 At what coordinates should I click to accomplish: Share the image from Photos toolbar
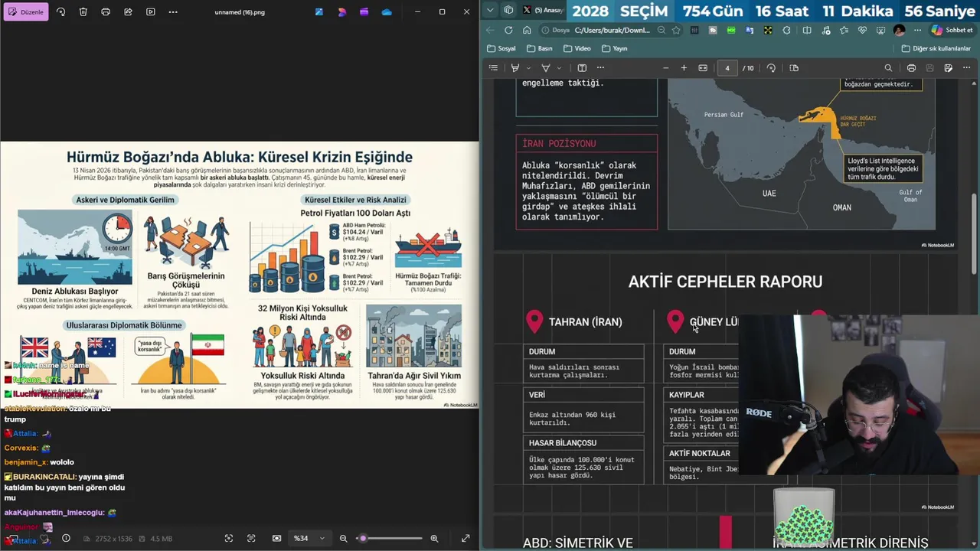coord(128,12)
